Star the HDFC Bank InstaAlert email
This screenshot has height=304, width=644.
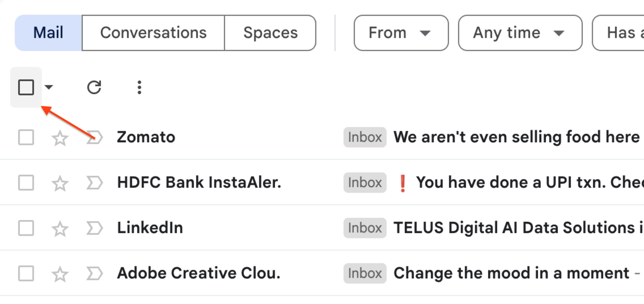60,182
